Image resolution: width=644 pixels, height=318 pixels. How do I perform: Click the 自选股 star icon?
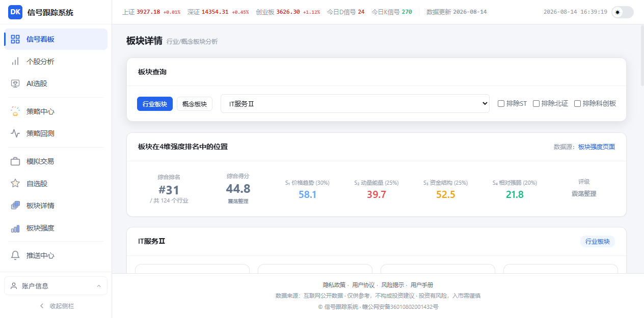click(15, 184)
